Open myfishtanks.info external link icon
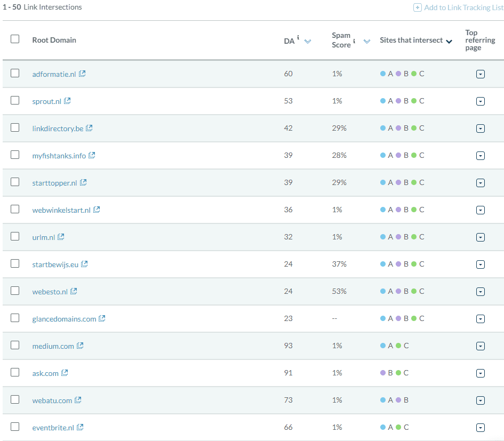 point(92,155)
